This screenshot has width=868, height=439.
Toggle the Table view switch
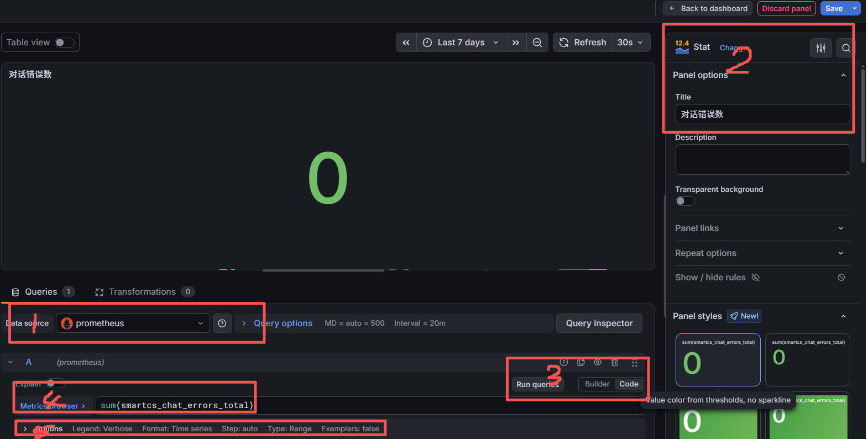click(x=64, y=43)
